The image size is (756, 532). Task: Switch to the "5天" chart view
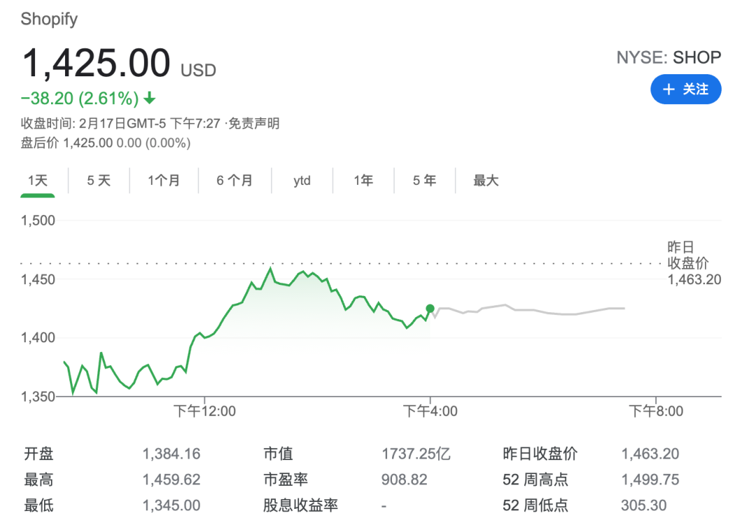[99, 180]
